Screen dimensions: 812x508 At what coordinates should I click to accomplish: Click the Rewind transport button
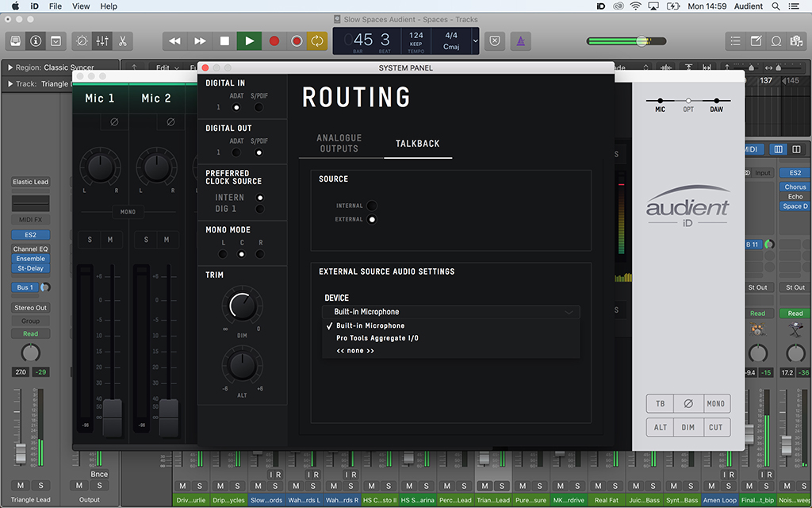(175, 40)
